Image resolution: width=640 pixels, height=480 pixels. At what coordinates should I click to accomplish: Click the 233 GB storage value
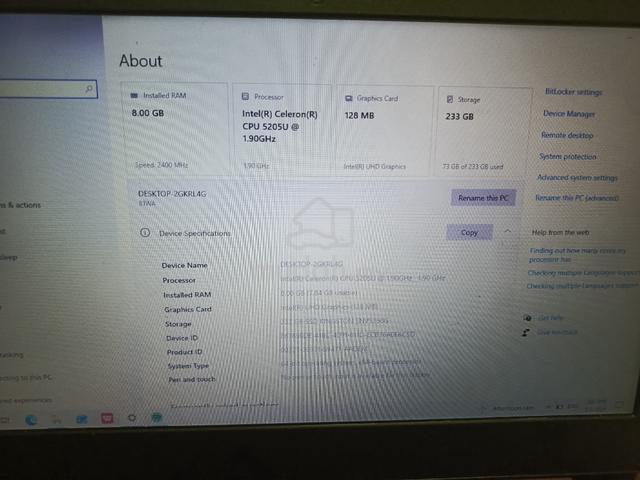(x=460, y=116)
